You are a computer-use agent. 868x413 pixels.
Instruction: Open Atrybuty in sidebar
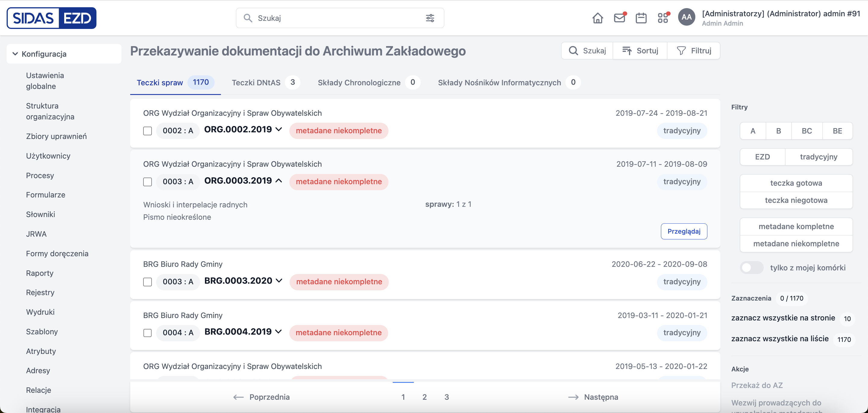tap(41, 351)
